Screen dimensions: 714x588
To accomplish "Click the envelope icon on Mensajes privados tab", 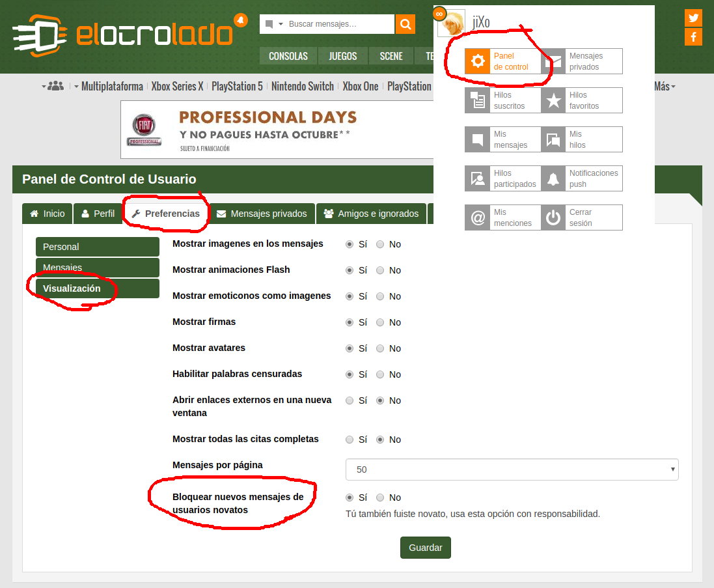I will (x=221, y=214).
